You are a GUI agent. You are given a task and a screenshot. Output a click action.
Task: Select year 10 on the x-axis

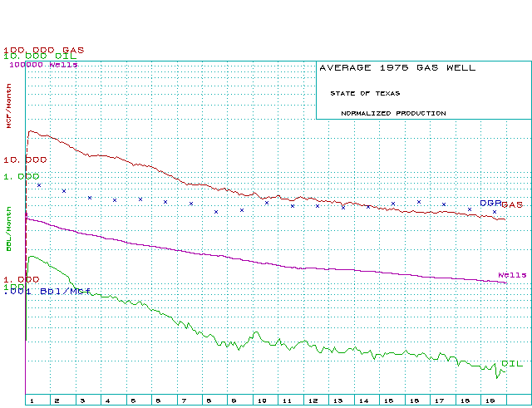coord(261,401)
